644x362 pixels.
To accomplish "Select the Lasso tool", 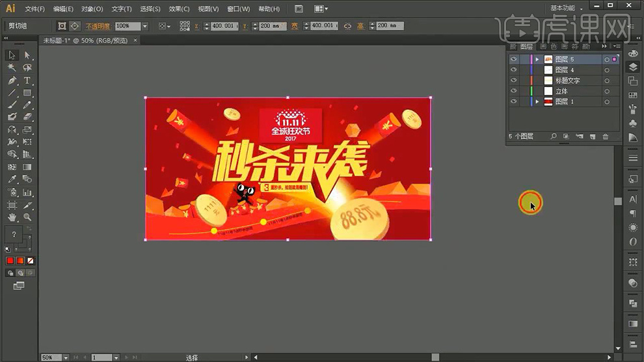I will [x=27, y=68].
